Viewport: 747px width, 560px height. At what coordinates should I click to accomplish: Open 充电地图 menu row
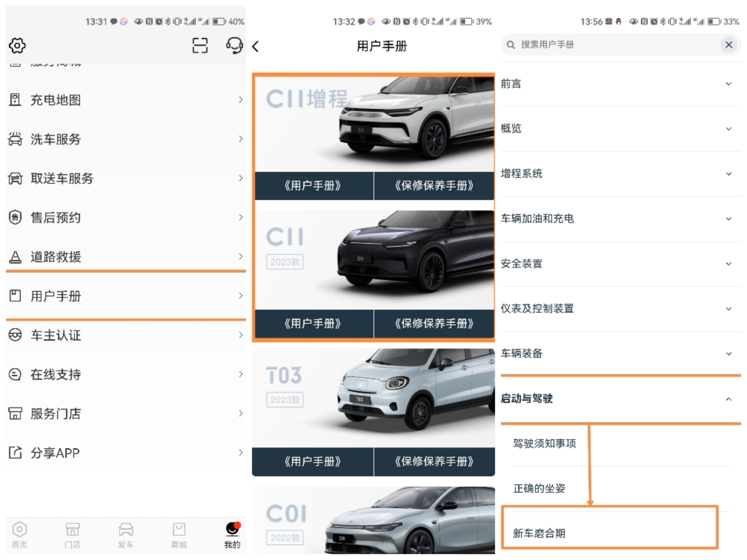pyautogui.click(x=126, y=100)
